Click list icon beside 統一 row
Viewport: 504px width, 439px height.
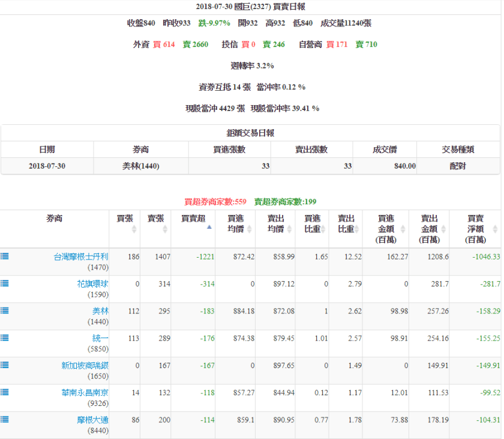click(x=5, y=338)
